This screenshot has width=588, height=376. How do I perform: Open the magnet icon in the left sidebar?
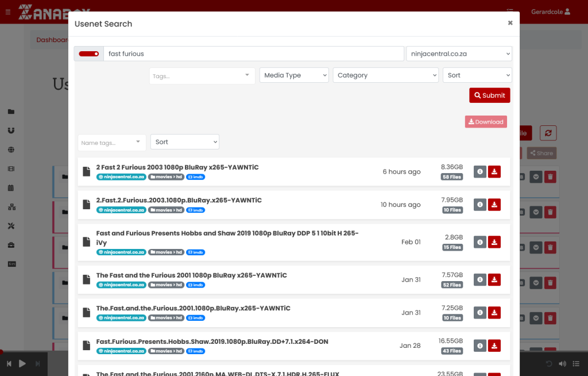tap(11, 131)
